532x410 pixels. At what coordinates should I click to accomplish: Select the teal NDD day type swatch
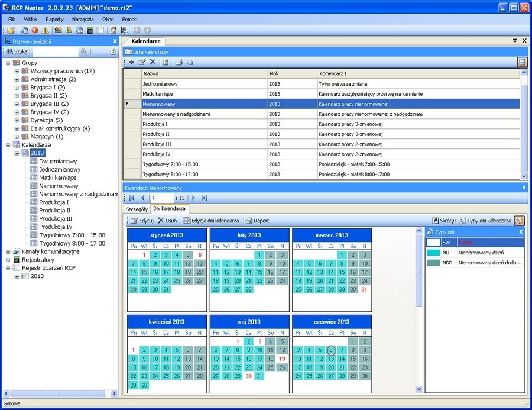pyautogui.click(x=433, y=263)
